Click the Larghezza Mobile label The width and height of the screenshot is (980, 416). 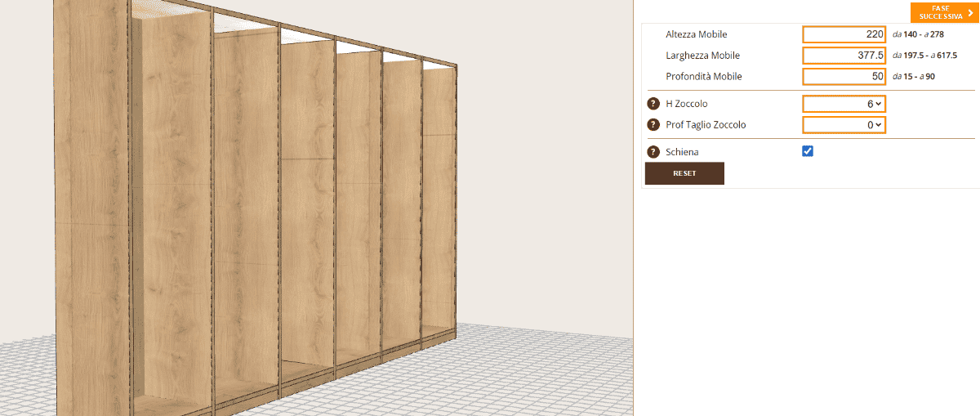(x=703, y=56)
